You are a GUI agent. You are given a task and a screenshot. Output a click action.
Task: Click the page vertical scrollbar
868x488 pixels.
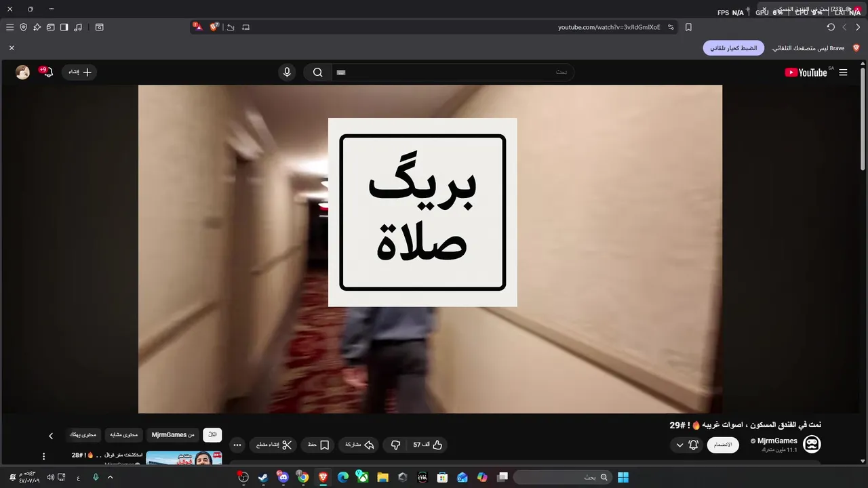(x=863, y=119)
